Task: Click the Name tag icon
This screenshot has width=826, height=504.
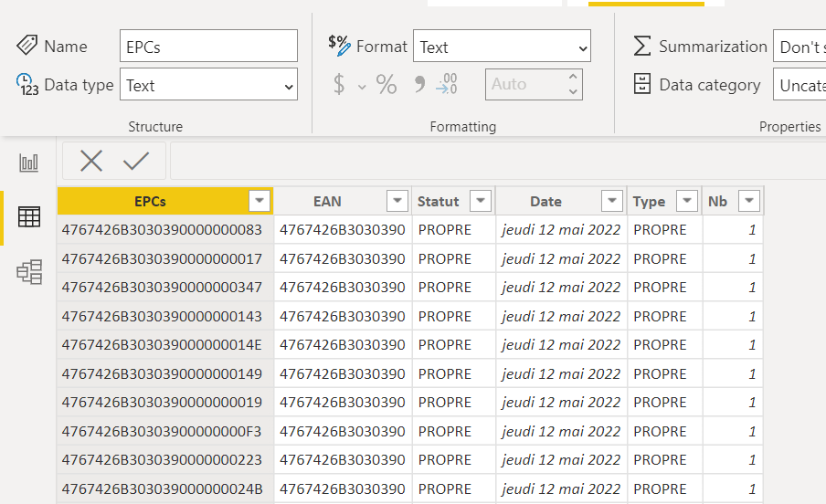Action: (26, 46)
